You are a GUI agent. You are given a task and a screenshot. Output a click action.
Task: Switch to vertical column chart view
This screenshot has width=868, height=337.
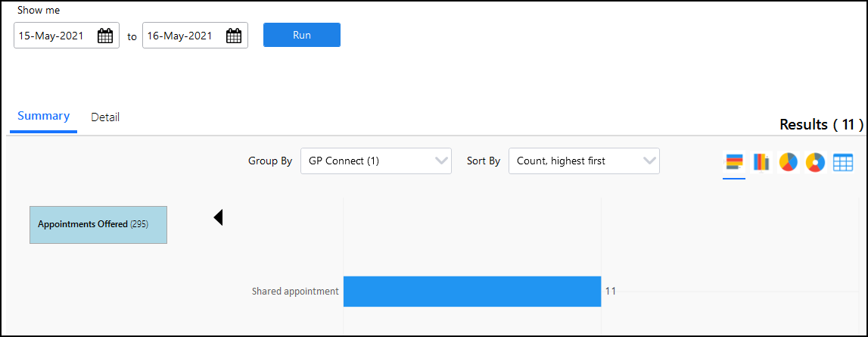(761, 162)
